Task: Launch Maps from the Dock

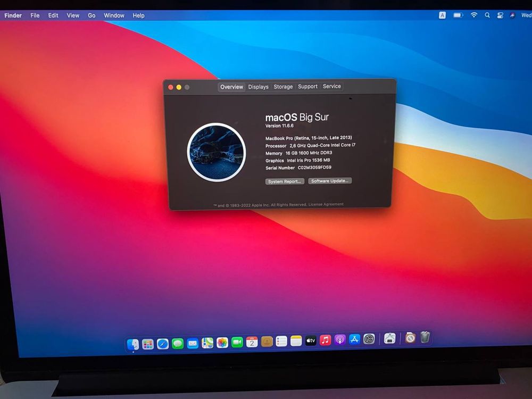Action: (x=207, y=343)
